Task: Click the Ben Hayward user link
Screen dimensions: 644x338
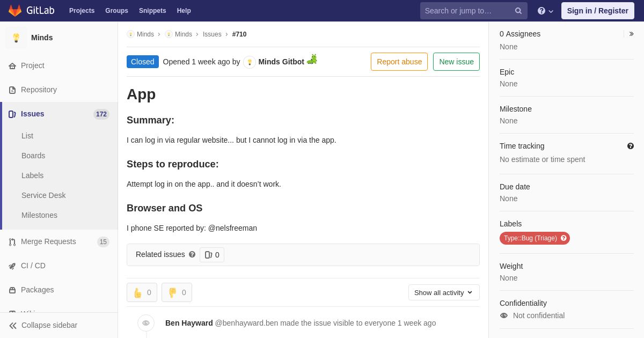Action: click(x=189, y=323)
